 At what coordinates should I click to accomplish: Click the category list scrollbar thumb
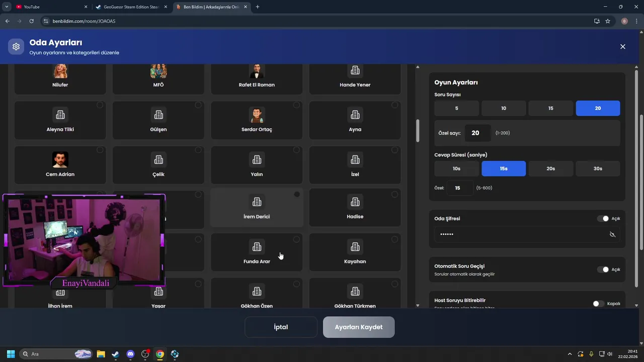click(418, 131)
